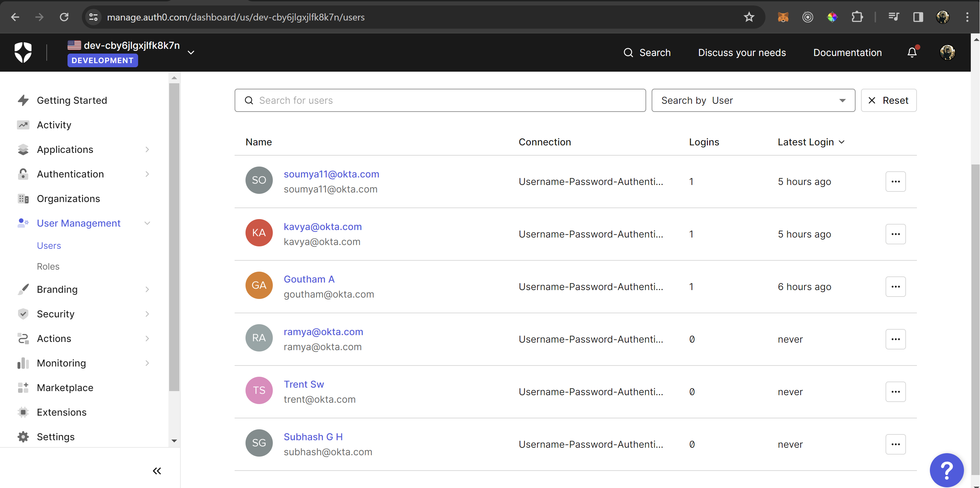The width and height of the screenshot is (980, 488).
Task: Select the Organizations sidebar icon
Action: coord(23,198)
